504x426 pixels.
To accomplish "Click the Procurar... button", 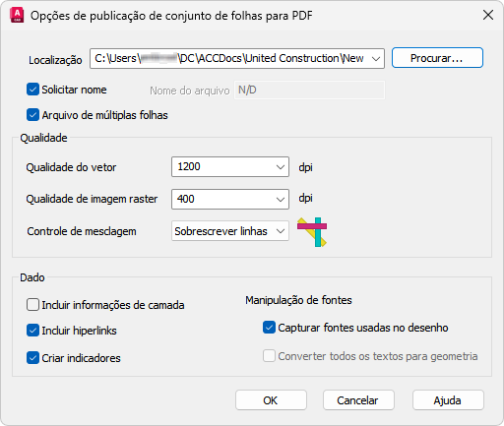I will point(437,58).
